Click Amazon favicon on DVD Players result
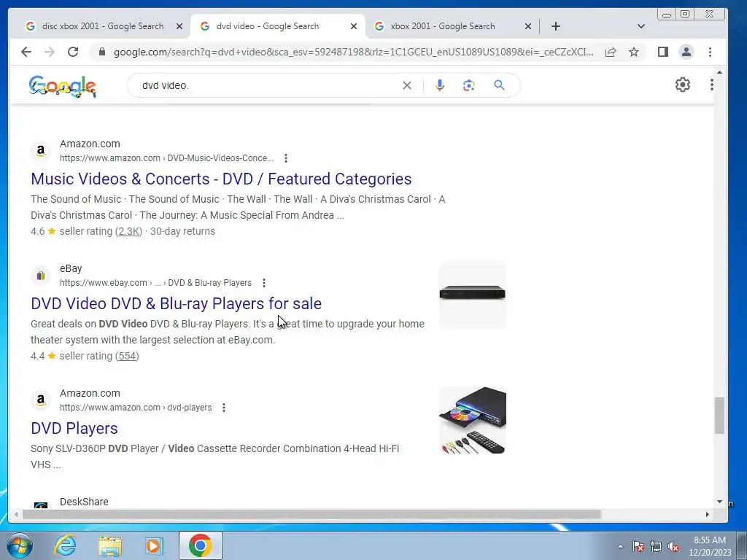747x560 pixels. coord(41,400)
